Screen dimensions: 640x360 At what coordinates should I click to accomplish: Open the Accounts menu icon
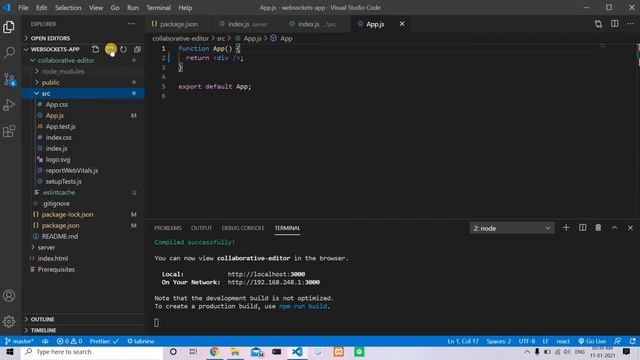tap(9, 296)
